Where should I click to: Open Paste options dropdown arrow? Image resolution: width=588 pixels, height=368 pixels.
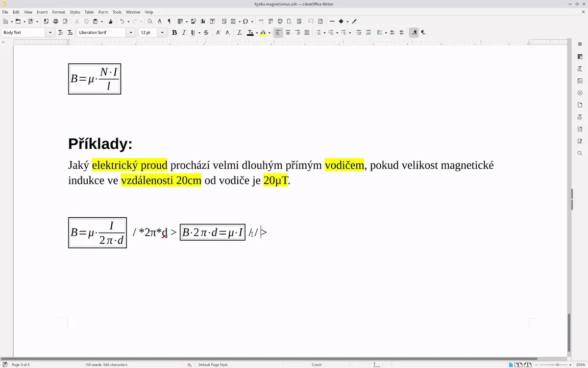point(102,22)
